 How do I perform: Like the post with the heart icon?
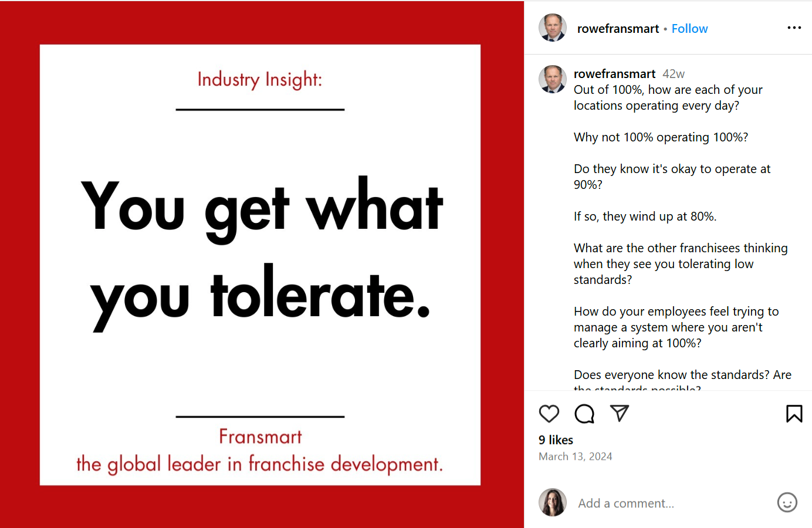pyautogui.click(x=549, y=414)
